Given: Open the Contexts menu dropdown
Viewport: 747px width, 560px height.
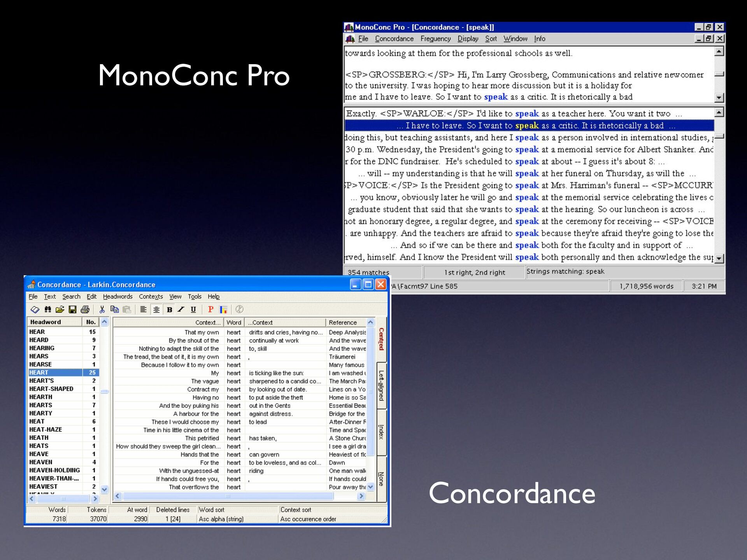Looking at the screenshot, I should 151,296.
